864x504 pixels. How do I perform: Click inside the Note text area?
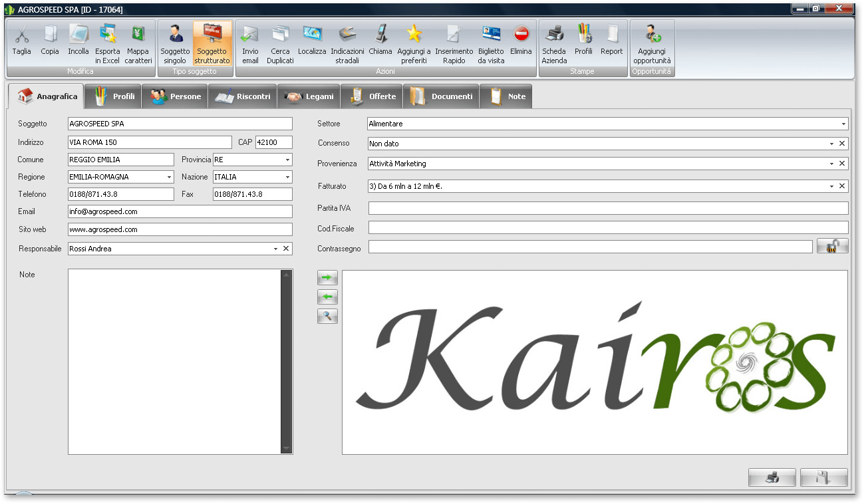click(x=174, y=362)
